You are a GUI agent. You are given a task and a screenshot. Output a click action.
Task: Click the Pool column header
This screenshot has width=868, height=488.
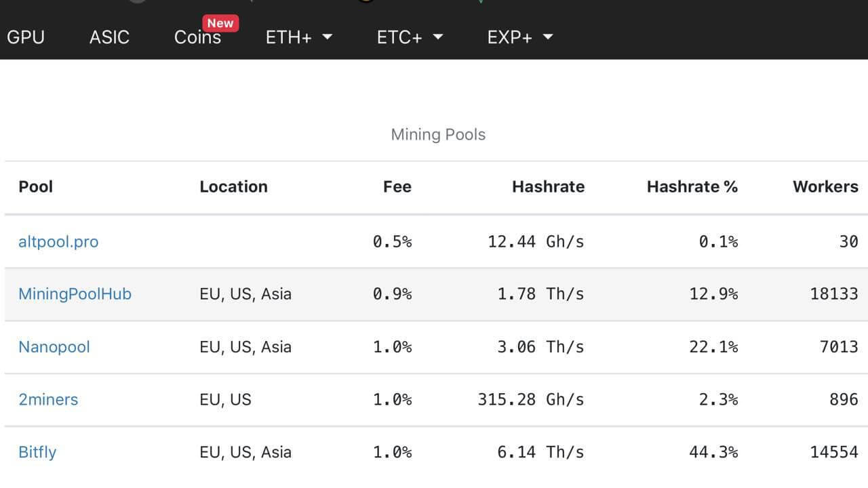(x=36, y=186)
